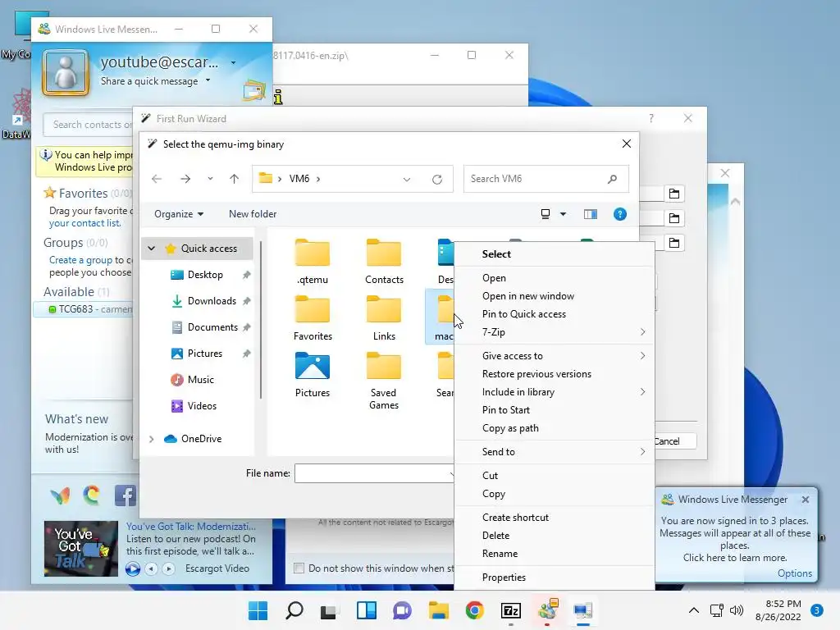The height and width of the screenshot is (630, 840).
Task: Open Windows Start menu
Action: [258, 610]
